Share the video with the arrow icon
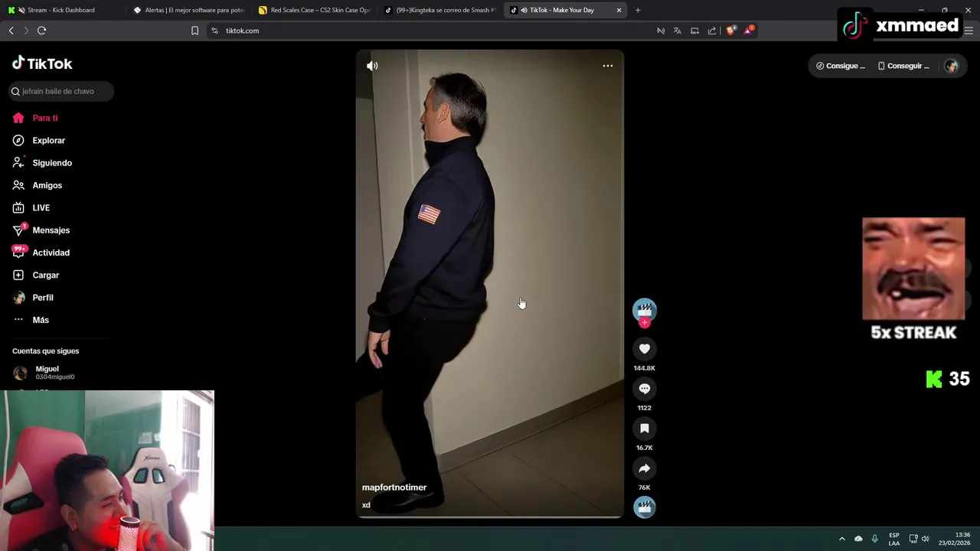This screenshot has height=551, width=980. click(645, 468)
